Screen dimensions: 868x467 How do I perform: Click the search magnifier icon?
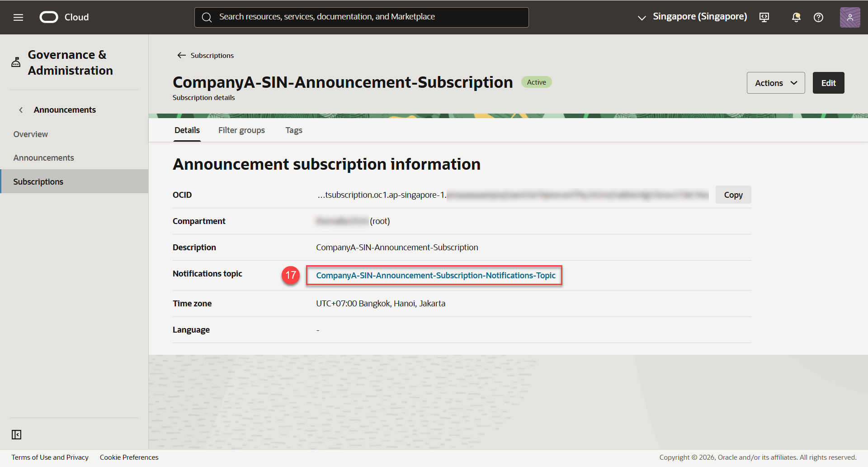pos(207,17)
